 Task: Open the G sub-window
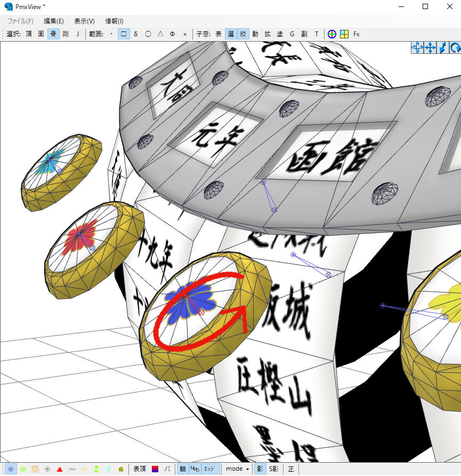[x=292, y=34]
